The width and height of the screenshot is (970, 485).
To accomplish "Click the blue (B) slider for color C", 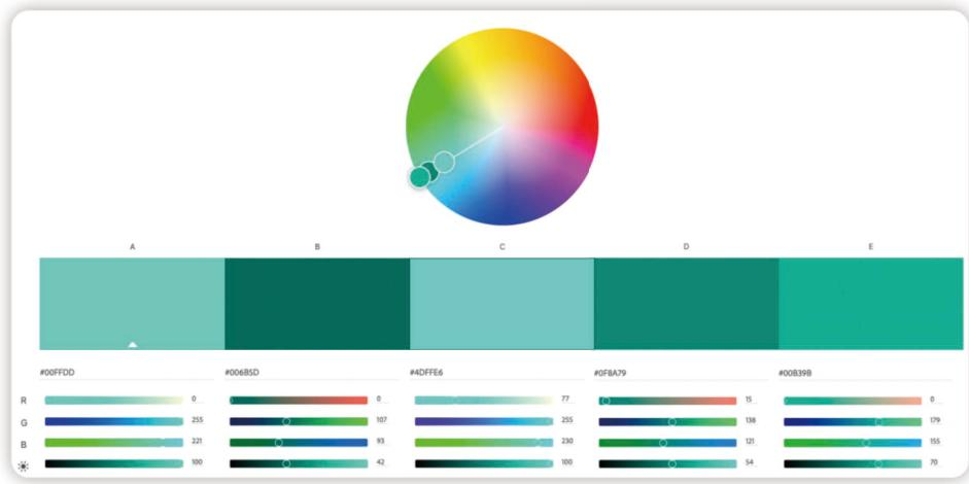I will pyautogui.click(x=484, y=443).
